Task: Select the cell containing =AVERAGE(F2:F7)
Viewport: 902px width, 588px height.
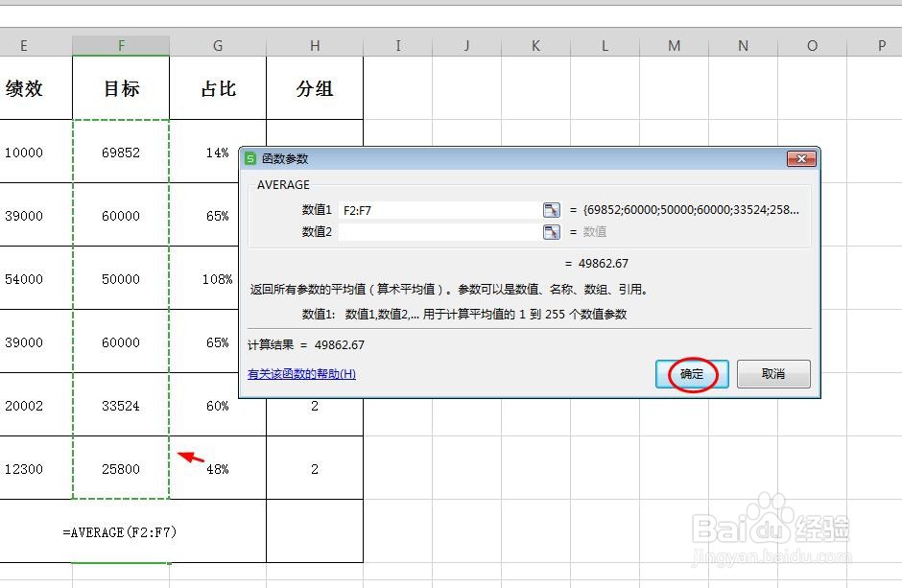Action: coord(121,531)
